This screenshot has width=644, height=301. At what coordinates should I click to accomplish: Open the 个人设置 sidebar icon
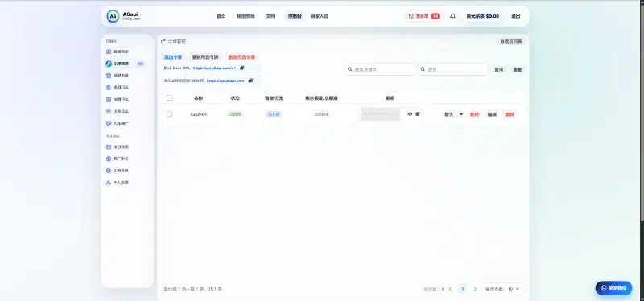[x=109, y=183]
